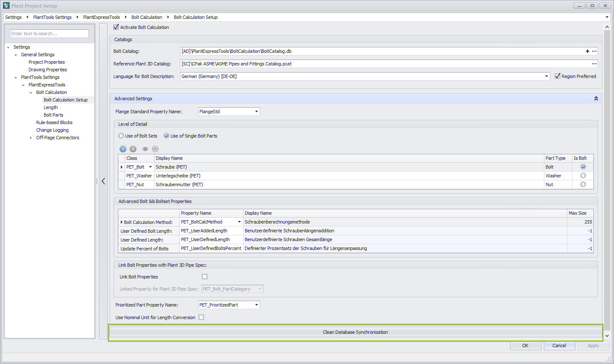Screen dimensions: 614x364
Task: Click vertical scrollbar up arrow
Action: (607, 27)
